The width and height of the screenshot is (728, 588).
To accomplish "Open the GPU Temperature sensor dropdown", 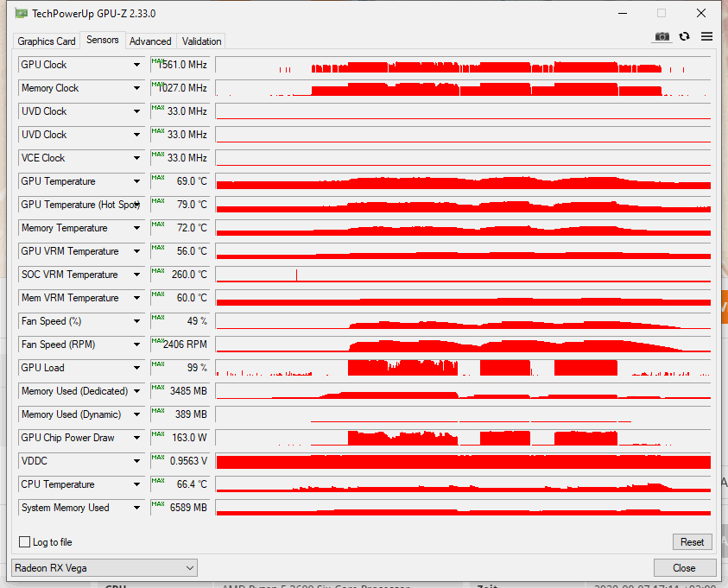I will click(x=137, y=181).
